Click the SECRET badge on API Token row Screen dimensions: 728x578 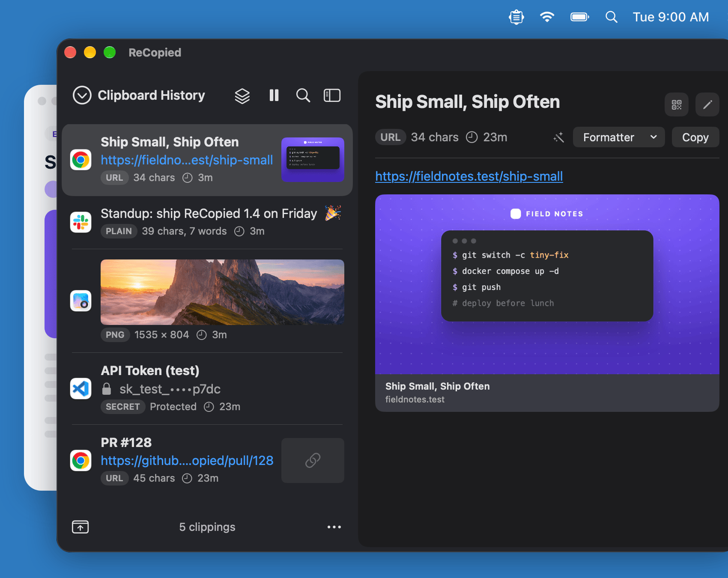coord(123,407)
